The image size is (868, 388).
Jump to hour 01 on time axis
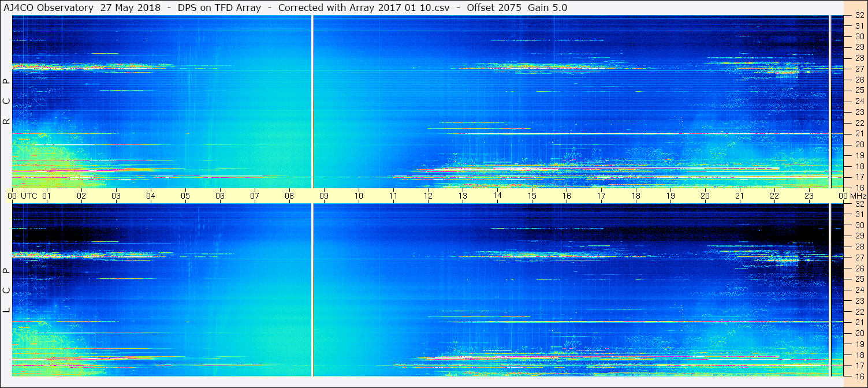47,196
